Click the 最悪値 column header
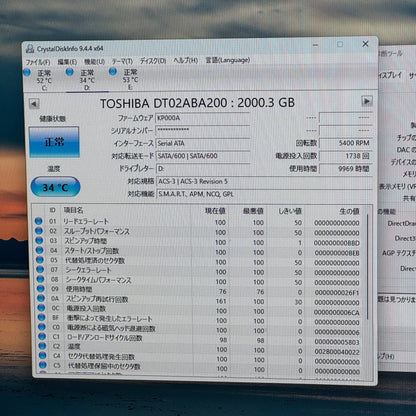416x416 pixels. tap(253, 211)
